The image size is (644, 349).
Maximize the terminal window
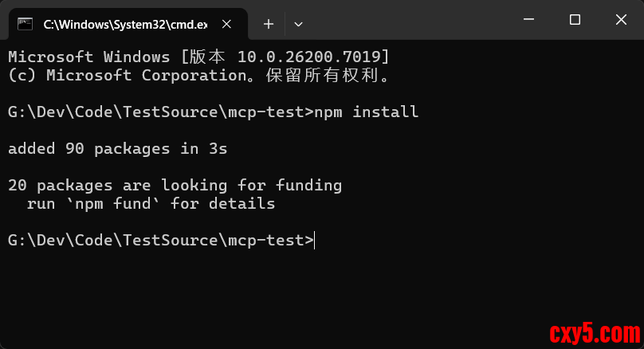pyautogui.click(x=575, y=20)
